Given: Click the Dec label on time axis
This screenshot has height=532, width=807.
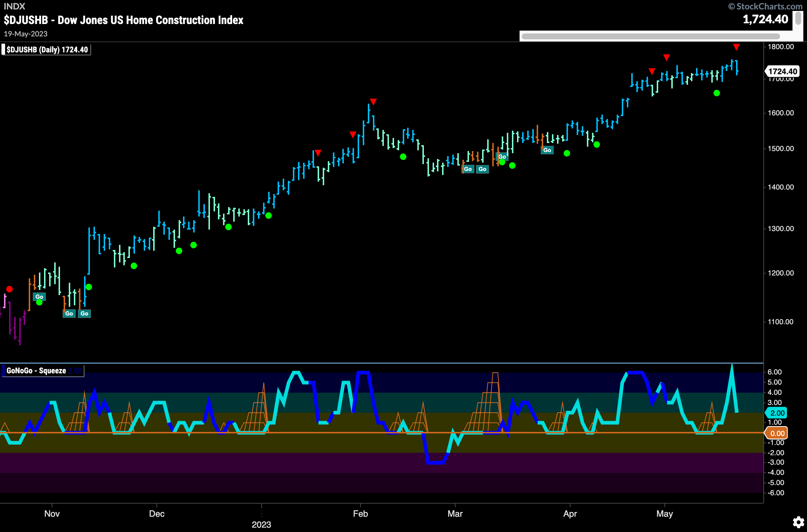Looking at the screenshot, I should (157, 513).
